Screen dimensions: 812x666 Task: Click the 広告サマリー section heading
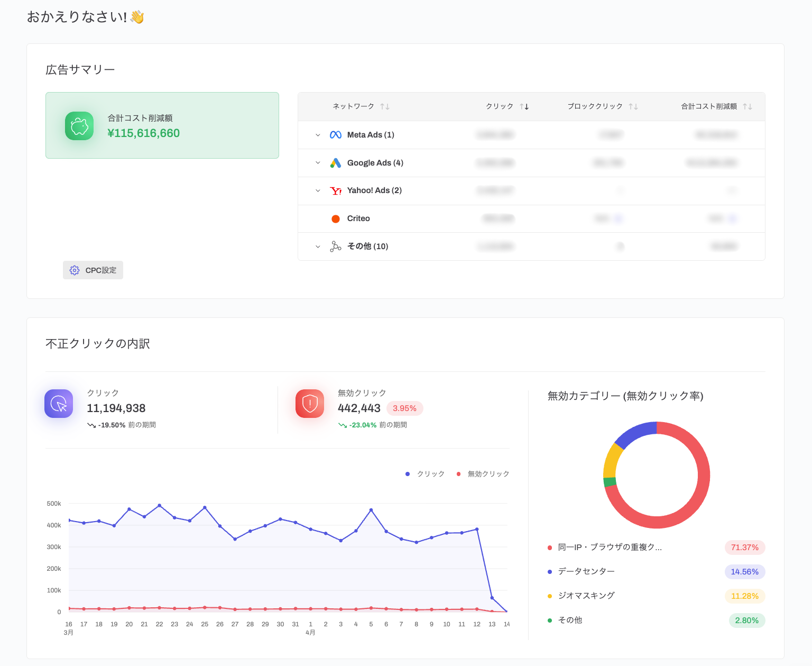click(x=80, y=70)
